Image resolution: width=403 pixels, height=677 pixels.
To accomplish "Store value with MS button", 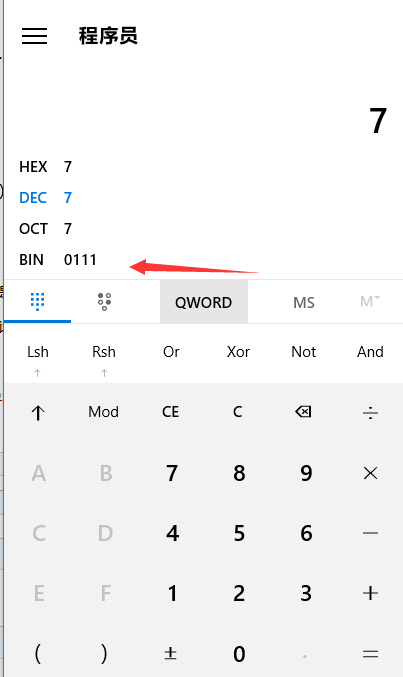I will click(304, 302).
